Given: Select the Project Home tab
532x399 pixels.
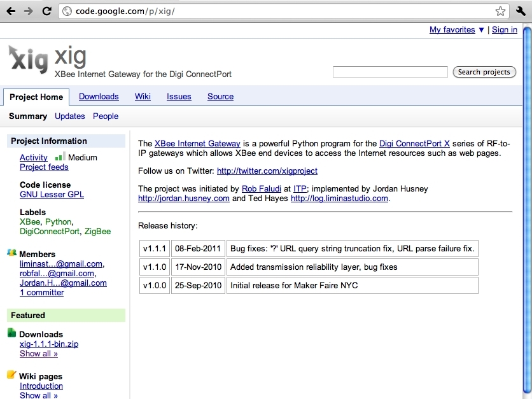Looking at the screenshot, I should pyautogui.click(x=36, y=97).
